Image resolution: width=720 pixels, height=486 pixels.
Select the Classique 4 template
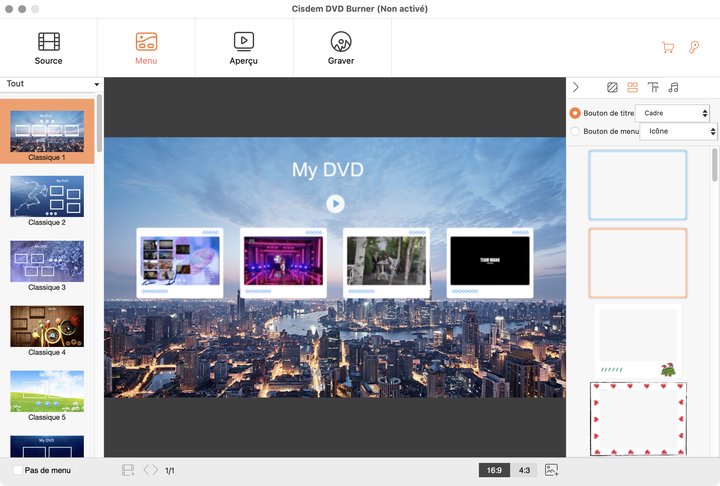pos(47,331)
